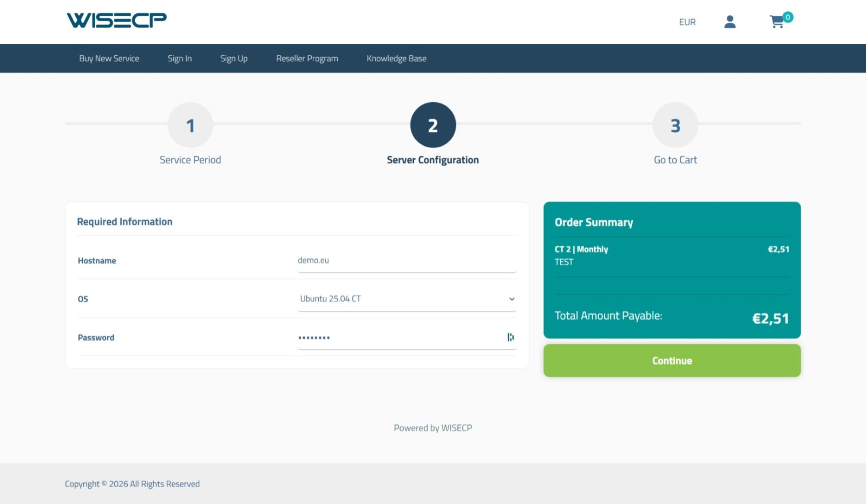Image resolution: width=866 pixels, height=504 pixels.
Task: Open the Sign Up page
Action: coord(234,58)
